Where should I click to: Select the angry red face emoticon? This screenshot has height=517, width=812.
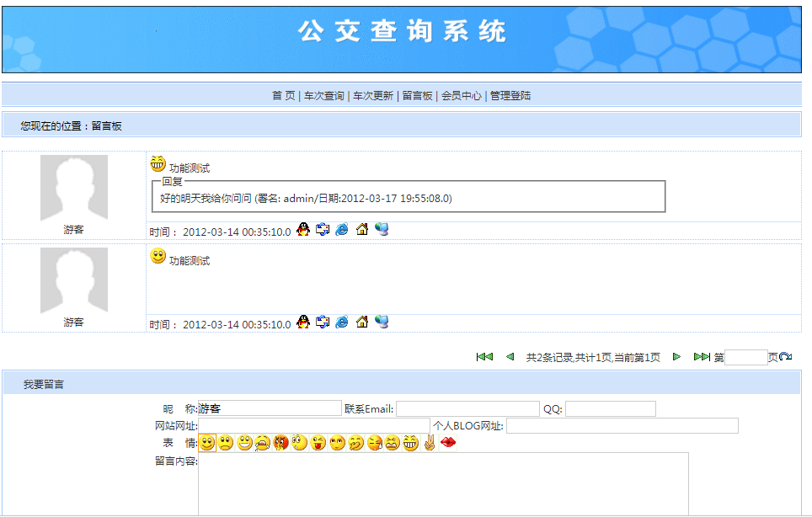tap(281, 443)
